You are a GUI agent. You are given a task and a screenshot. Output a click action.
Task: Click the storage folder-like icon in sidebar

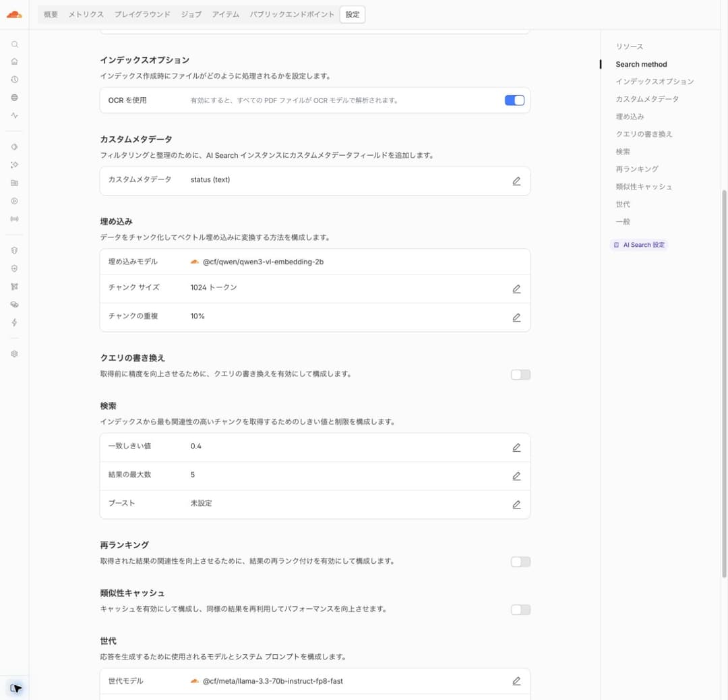tap(14, 183)
